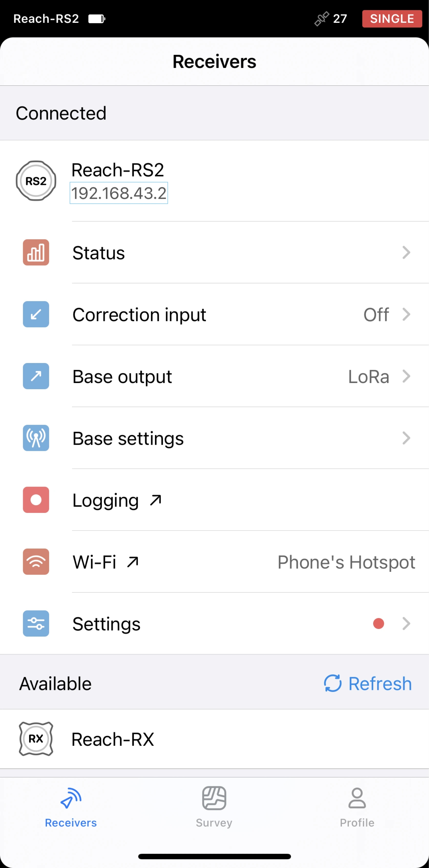Viewport: 429px width, 868px height.
Task: Tap the red Logging record icon
Action: coord(36,500)
